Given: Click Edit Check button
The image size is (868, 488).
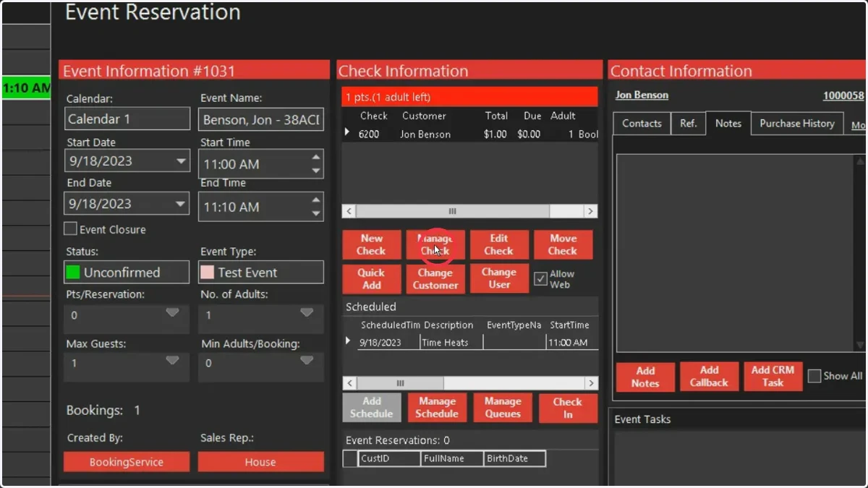Looking at the screenshot, I should [x=499, y=244].
